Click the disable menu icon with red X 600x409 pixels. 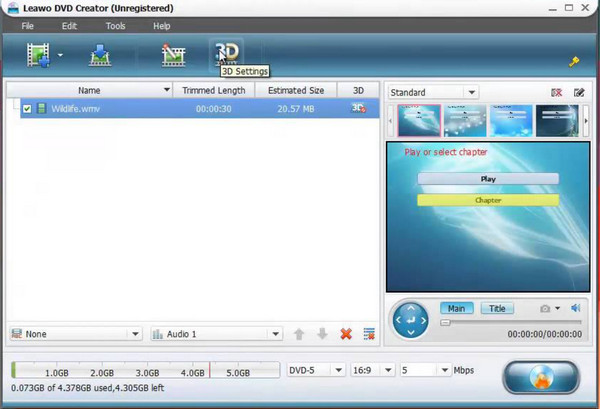tap(556, 93)
